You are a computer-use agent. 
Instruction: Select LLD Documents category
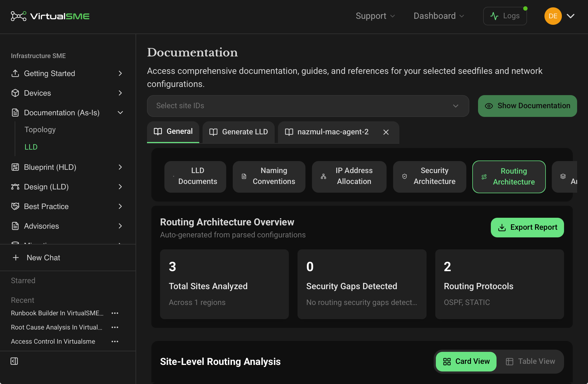pyautogui.click(x=195, y=177)
